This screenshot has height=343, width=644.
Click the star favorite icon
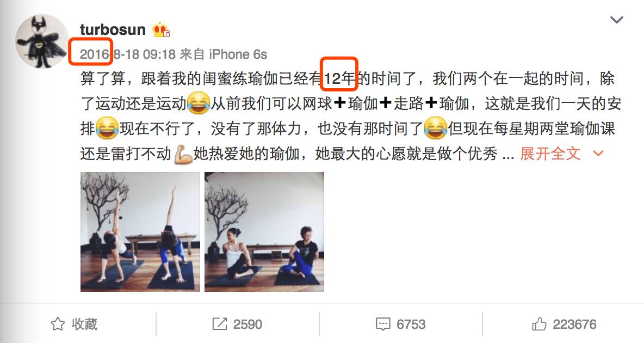(x=58, y=324)
